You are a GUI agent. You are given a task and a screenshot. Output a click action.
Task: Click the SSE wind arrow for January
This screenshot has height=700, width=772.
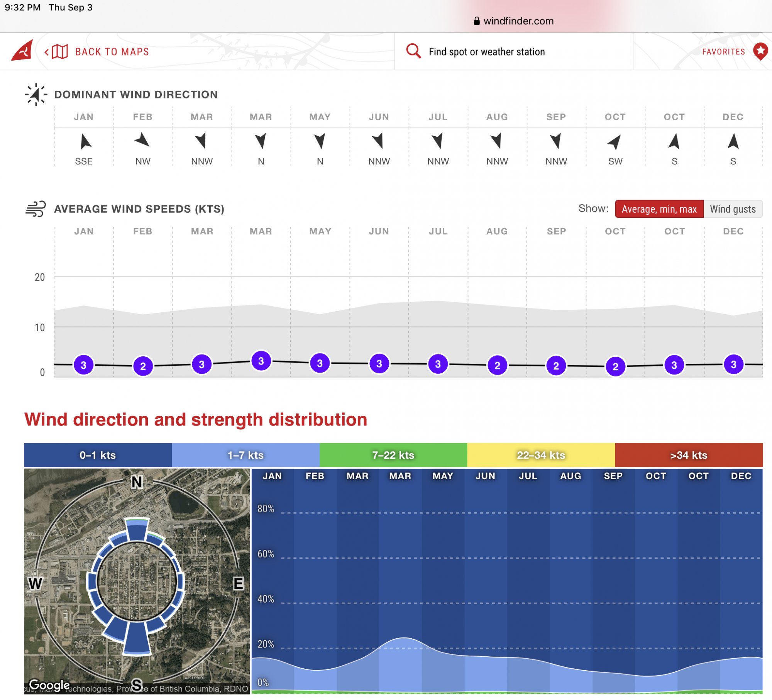[85, 142]
